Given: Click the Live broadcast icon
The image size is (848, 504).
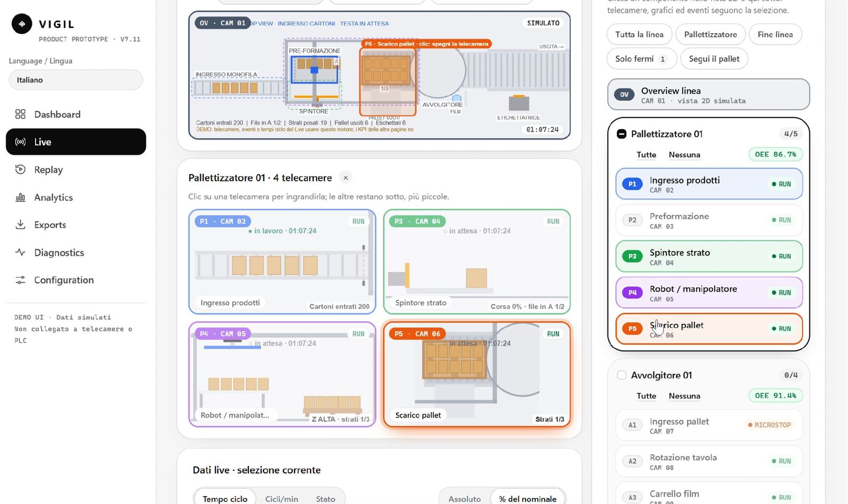Looking at the screenshot, I should click(x=20, y=142).
